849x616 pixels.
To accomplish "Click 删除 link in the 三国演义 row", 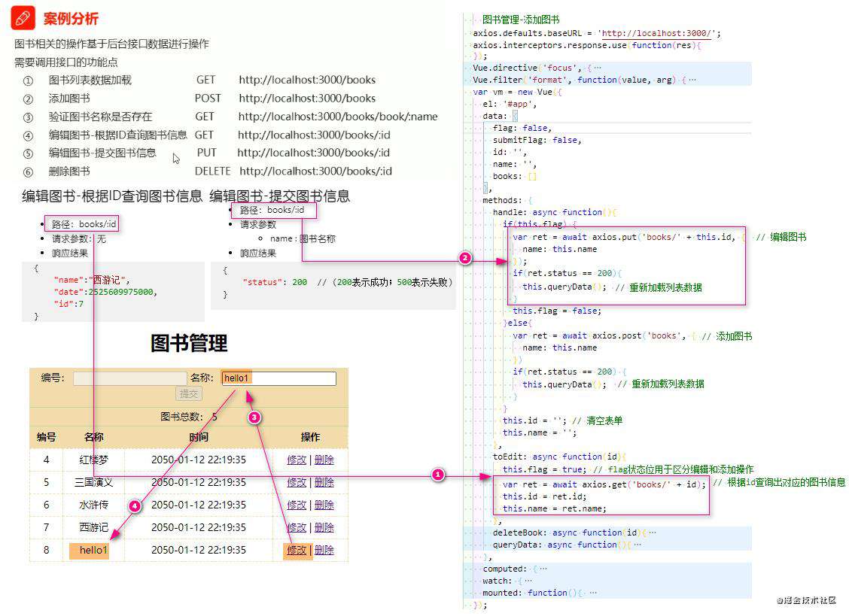I will click(x=324, y=482).
